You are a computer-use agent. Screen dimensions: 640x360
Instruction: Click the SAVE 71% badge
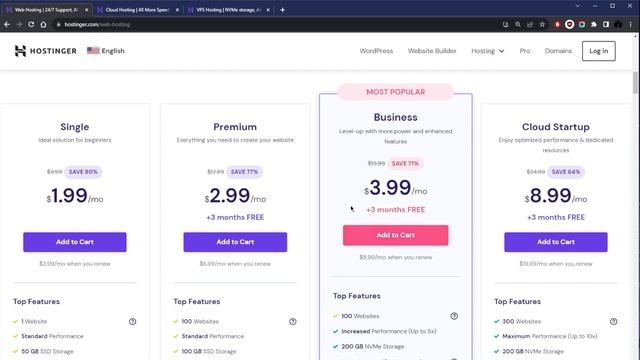coord(405,163)
